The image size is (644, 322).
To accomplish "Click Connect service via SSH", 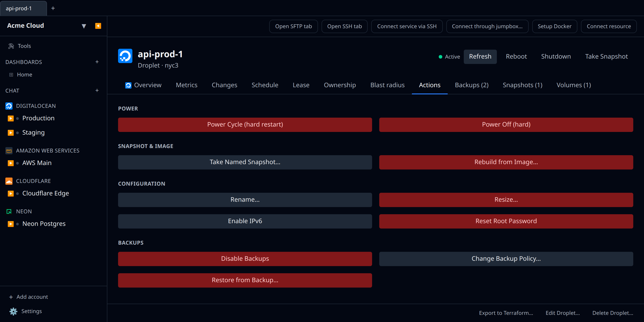I will click(407, 26).
